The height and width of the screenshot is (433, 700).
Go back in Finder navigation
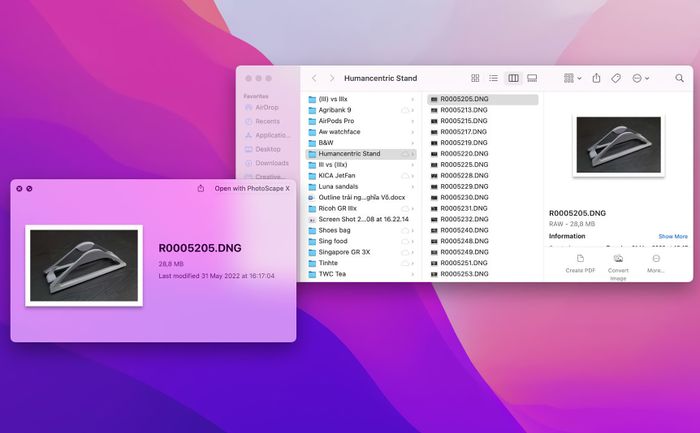point(314,78)
